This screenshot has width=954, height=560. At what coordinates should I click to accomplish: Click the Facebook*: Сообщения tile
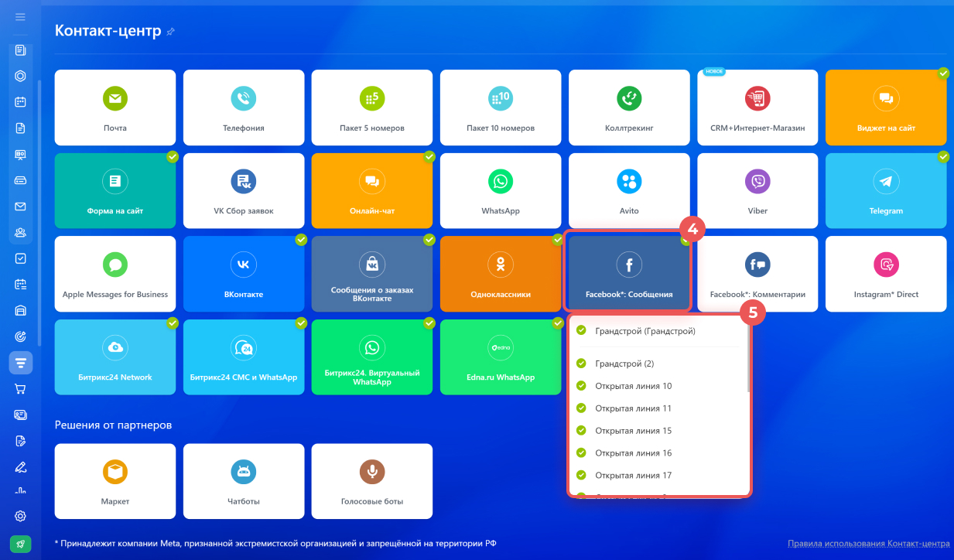pyautogui.click(x=629, y=274)
